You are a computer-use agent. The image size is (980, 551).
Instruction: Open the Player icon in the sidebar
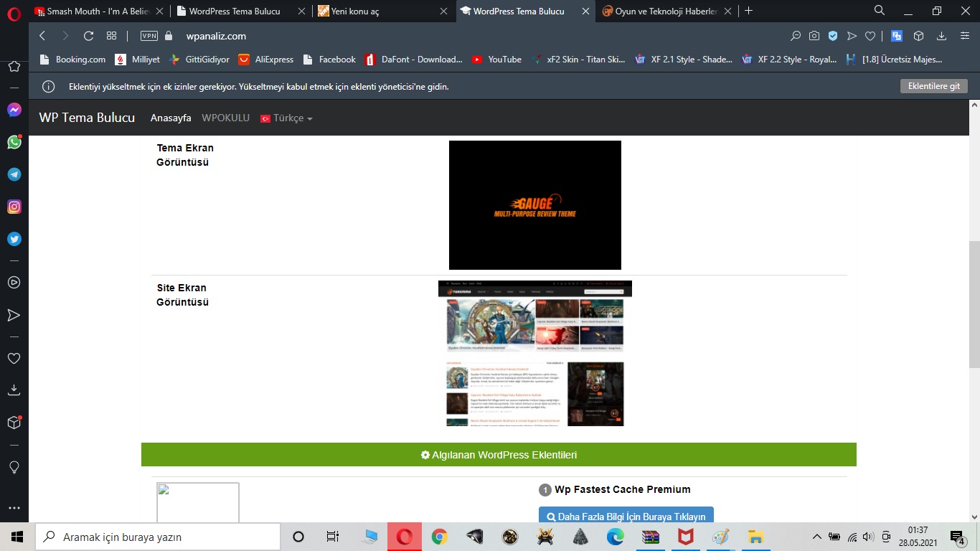14,283
